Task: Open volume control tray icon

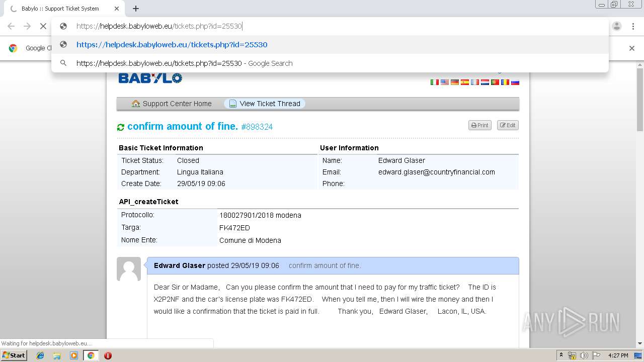Action: tap(584, 355)
